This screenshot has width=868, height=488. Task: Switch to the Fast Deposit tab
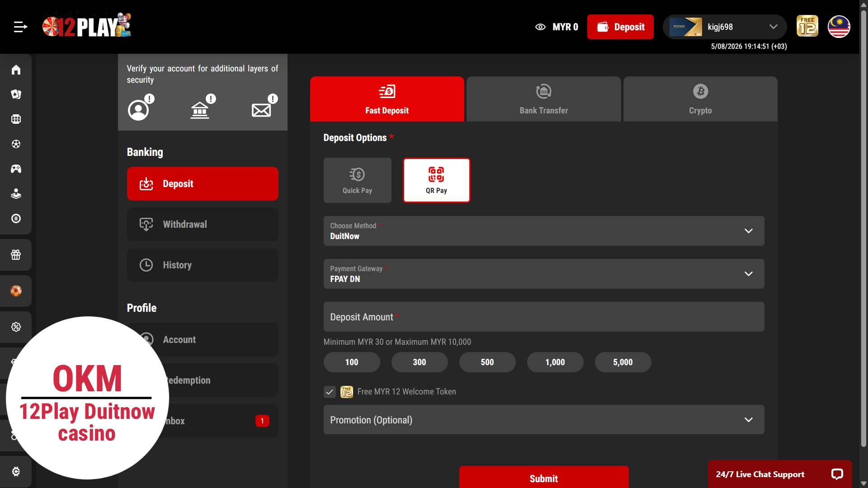tap(387, 99)
